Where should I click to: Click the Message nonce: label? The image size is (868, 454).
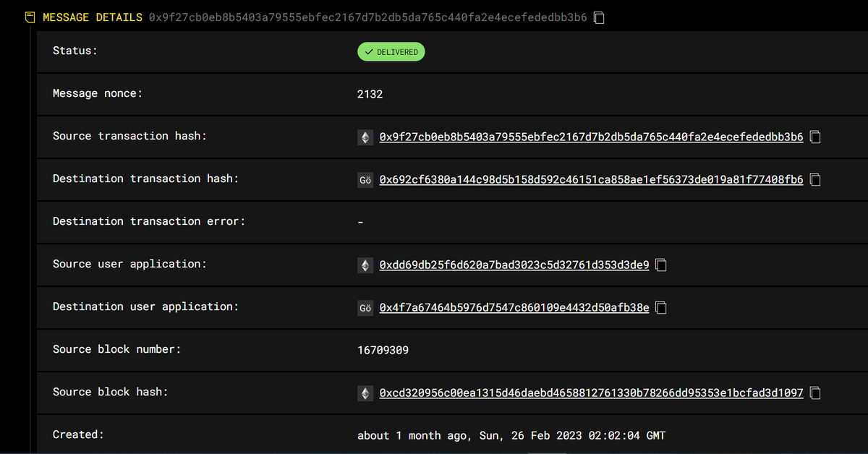(x=98, y=93)
